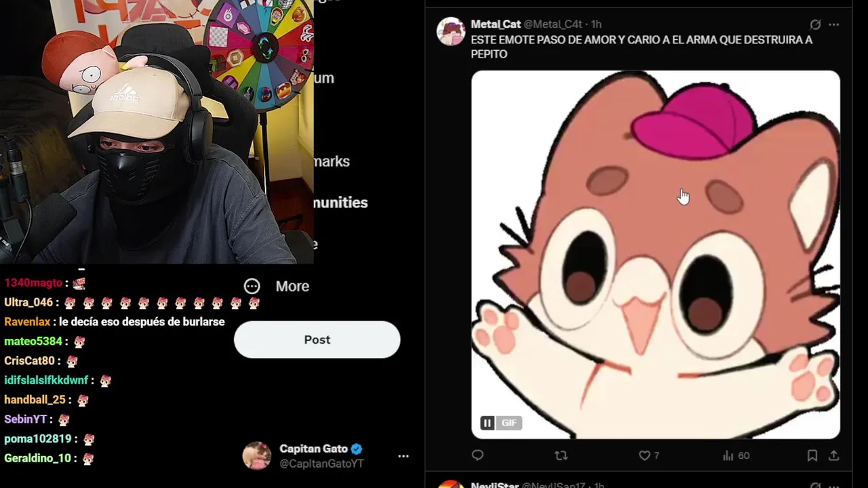Like the post with 7 likes

pos(648,455)
